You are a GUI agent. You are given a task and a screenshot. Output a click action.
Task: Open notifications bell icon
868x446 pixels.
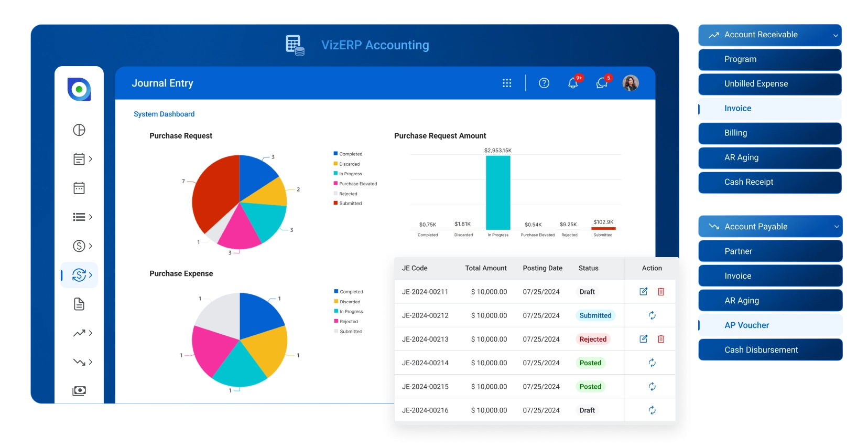(x=573, y=83)
